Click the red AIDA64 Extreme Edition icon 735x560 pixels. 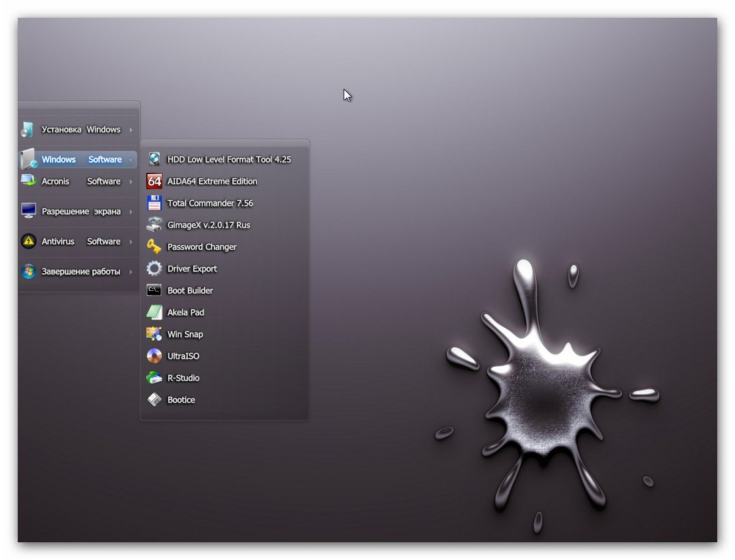(x=154, y=182)
